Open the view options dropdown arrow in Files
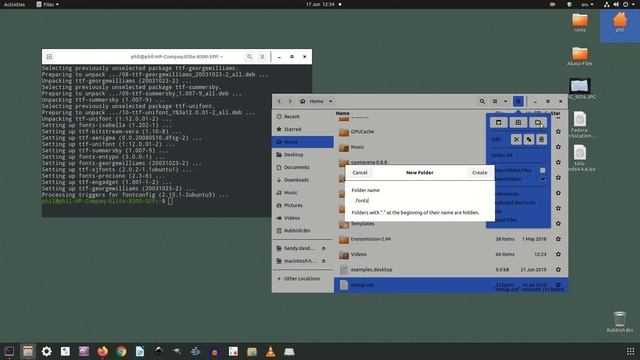Screen dimensions: 640x360 (x=505, y=101)
